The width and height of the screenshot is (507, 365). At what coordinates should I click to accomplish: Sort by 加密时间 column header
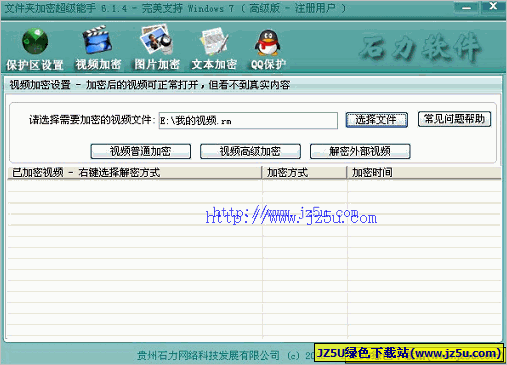[424, 173]
